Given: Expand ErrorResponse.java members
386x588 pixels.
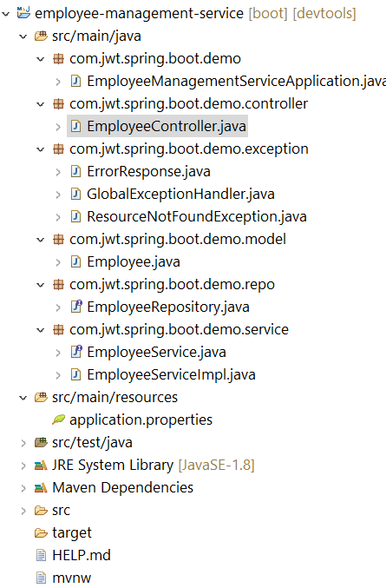Looking at the screenshot, I should tap(58, 172).
